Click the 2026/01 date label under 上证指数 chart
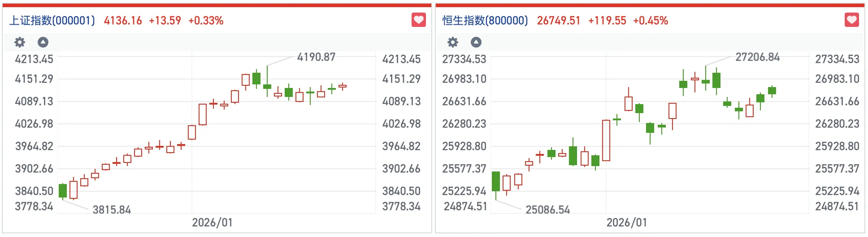This screenshot has height=237, width=868. tap(212, 223)
